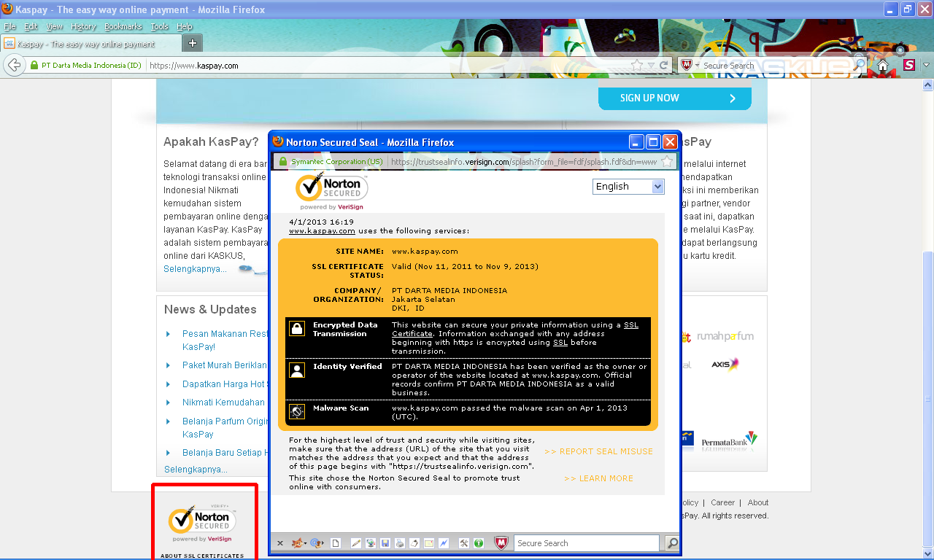Reload the Kaspay page
Screen dimensions: 934x560
point(664,65)
